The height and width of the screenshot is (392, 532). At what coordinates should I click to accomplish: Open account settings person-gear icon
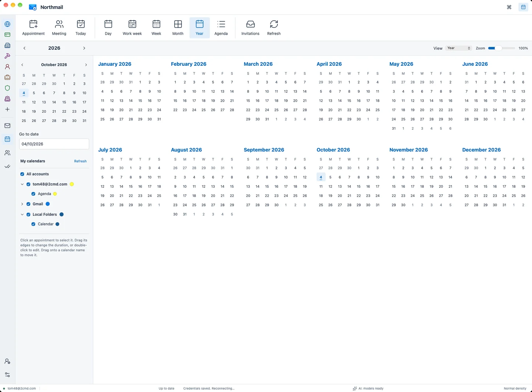click(x=7, y=361)
